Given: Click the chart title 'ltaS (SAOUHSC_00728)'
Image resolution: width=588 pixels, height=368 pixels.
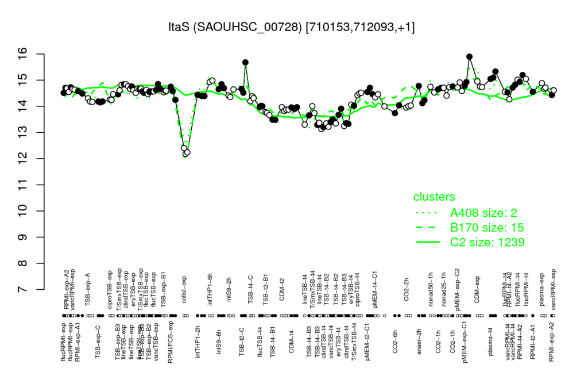Looking at the screenshot, I should (x=235, y=27).
